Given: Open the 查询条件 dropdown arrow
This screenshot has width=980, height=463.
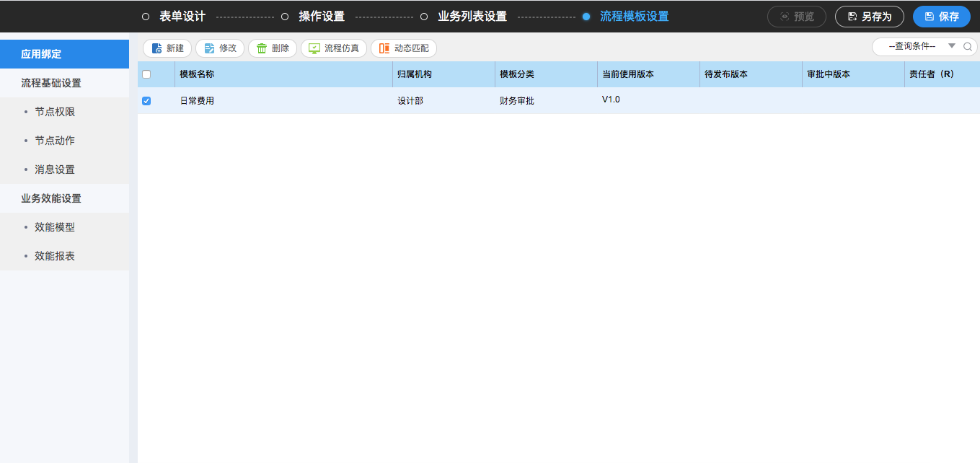Looking at the screenshot, I should (951, 46).
